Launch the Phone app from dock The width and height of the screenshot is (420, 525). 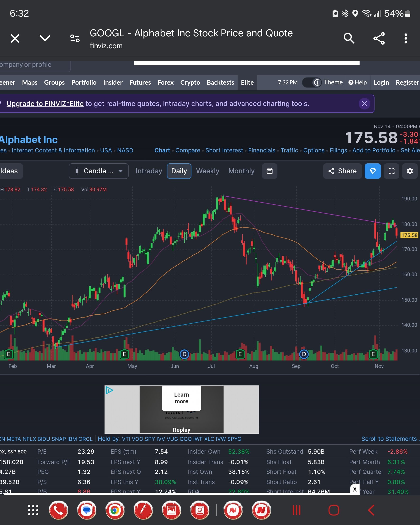[x=58, y=510]
